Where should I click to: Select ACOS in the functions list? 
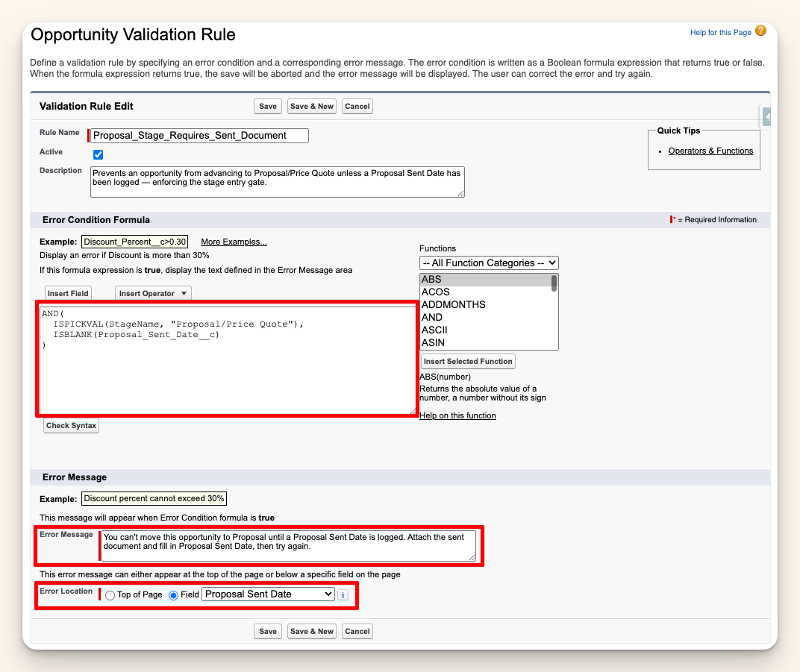pos(485,292)
